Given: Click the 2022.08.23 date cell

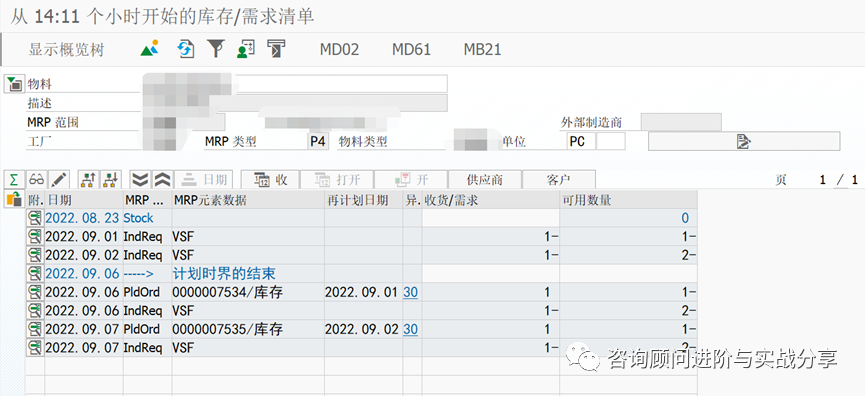Looking at the screenshot, I should pyautogui.click(x=84, y=218).
